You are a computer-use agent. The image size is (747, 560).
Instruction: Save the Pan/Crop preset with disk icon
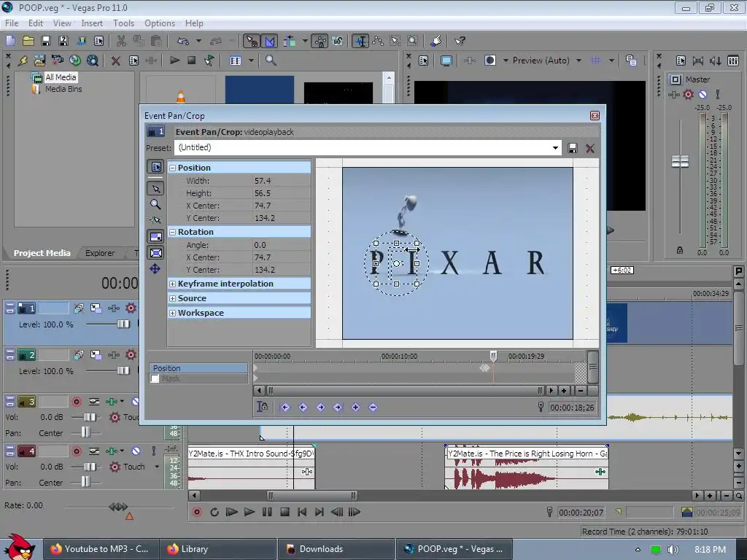click(573, 148)
